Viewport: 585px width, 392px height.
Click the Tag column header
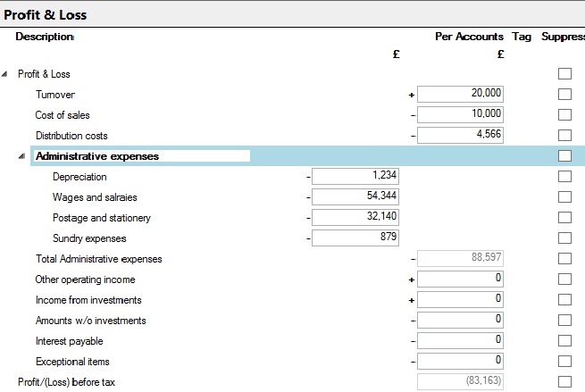522,37
